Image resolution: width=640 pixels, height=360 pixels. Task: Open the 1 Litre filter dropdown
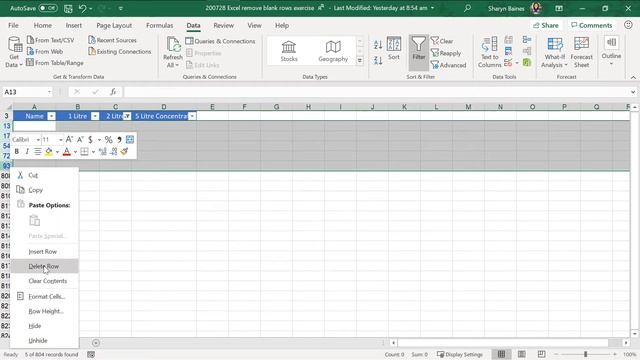[x=95, y=116]
